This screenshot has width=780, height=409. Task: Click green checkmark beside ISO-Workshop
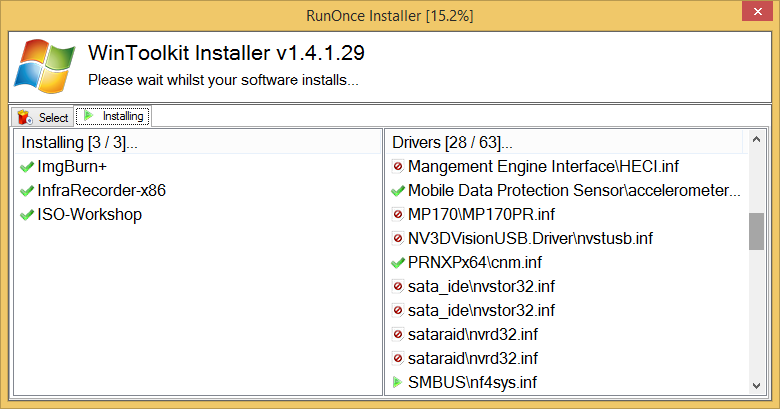(x=27, y=214)
